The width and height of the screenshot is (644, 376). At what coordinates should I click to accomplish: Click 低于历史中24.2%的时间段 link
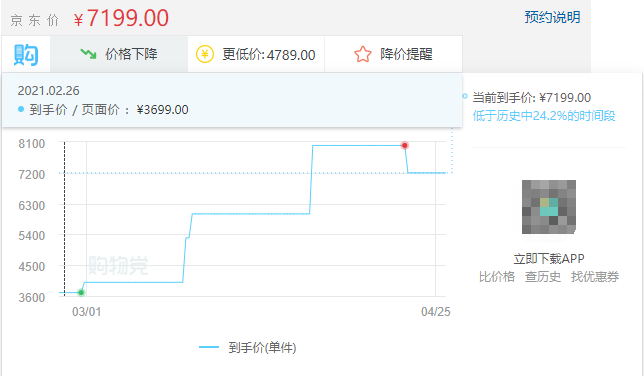pyautogui.click(x=544, y=116)
